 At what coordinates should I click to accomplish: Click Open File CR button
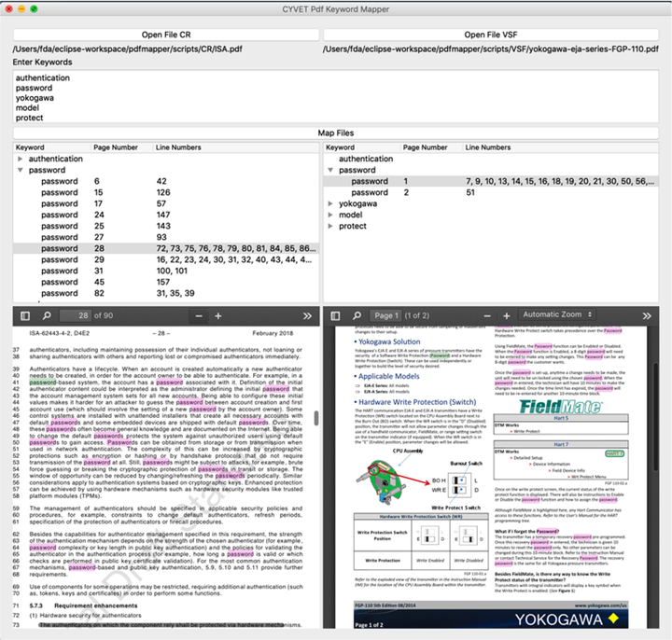point(166,35)
